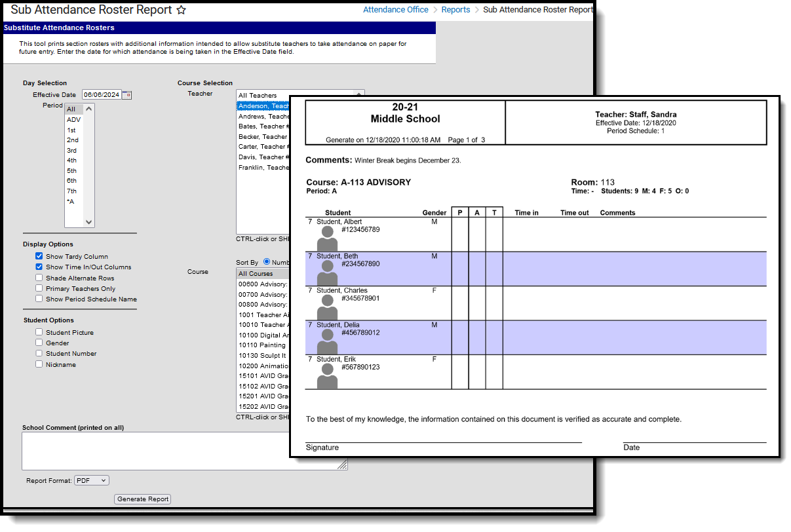This screenshot has width=791, height=532.
Task: Select Andrews in the Teacher list
Action: [x=263, y=117]
